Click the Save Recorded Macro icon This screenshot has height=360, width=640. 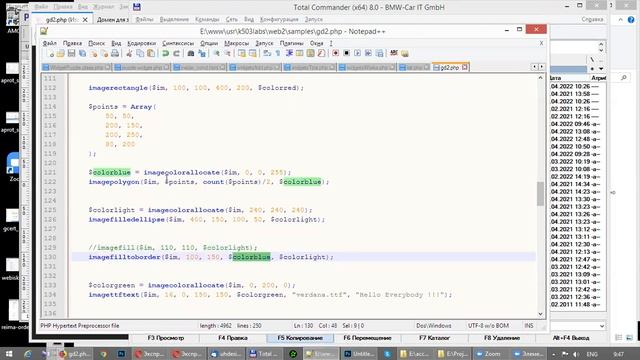point(379,53)
